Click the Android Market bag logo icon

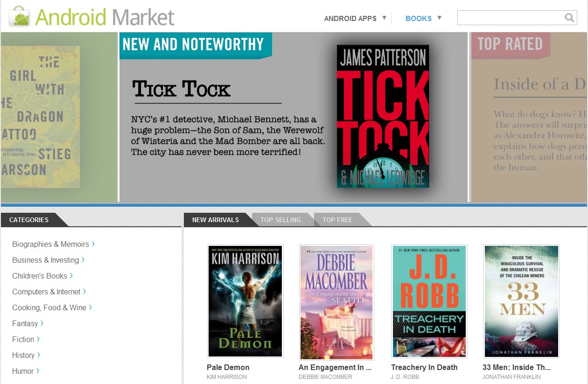tap(20, 17)
